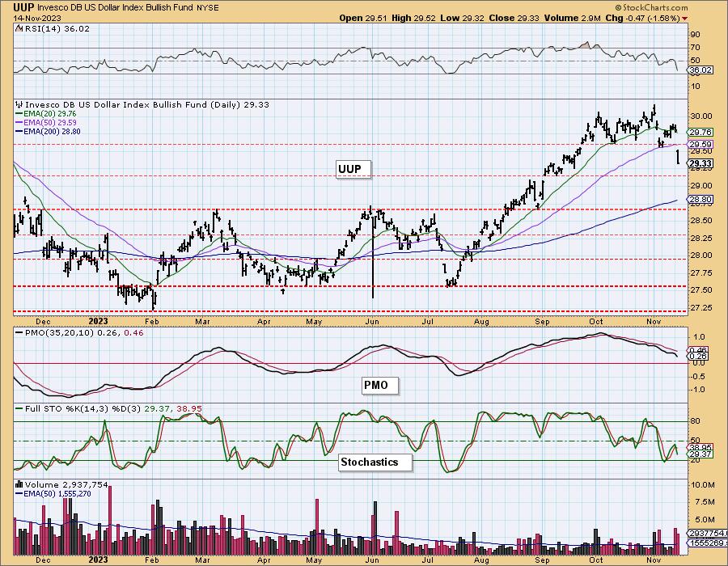Click the EMA(50) 29.59 legend entry
This screenshot has width=728, height=566.
click(46, 122)
